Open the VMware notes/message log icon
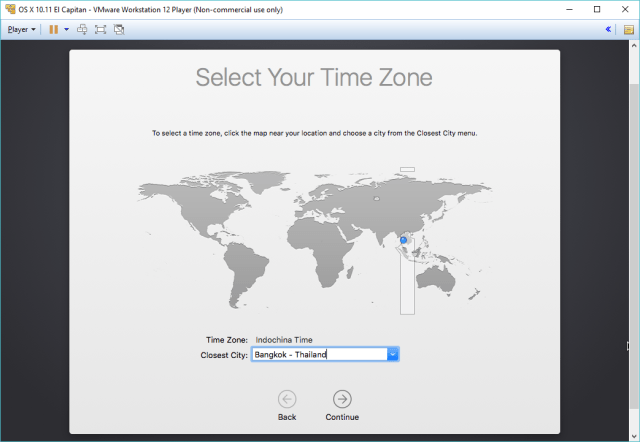 629,29
